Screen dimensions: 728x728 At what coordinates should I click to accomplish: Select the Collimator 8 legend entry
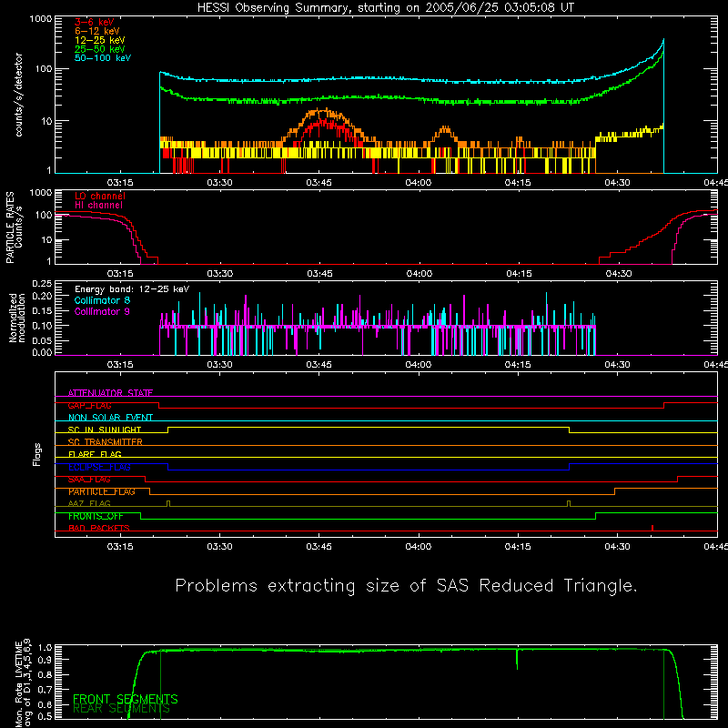(102, 300)
